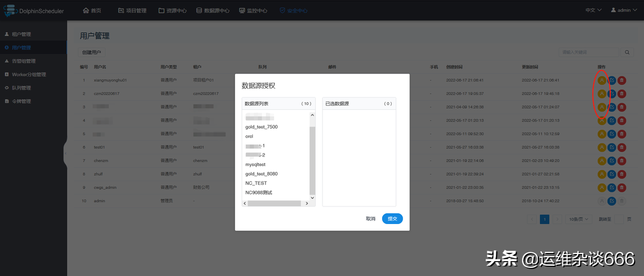Click the search magnifier icon button
Image resolution: width=644 pixels, height=276 pixels.
click(x=627, y=52)
